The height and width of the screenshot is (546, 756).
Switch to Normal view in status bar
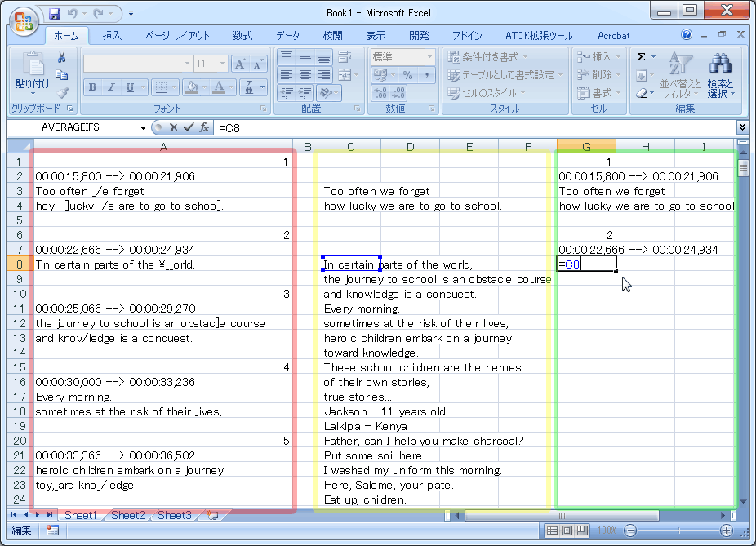coord(552,530)
